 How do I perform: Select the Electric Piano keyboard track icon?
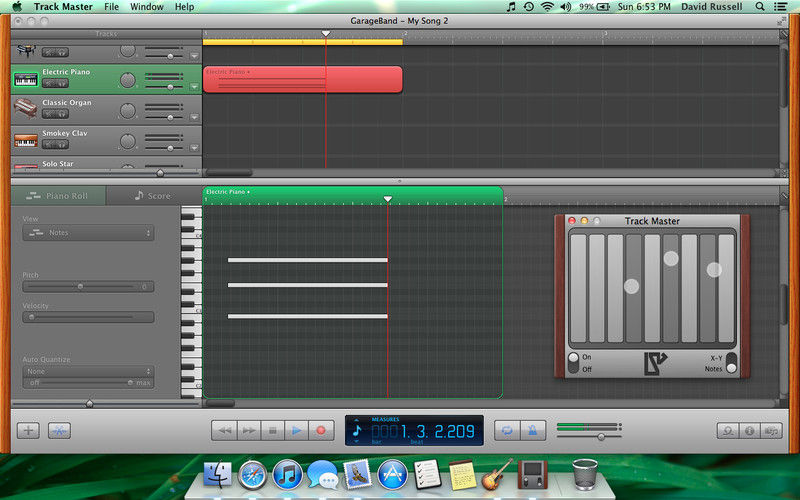click(26, 80)
